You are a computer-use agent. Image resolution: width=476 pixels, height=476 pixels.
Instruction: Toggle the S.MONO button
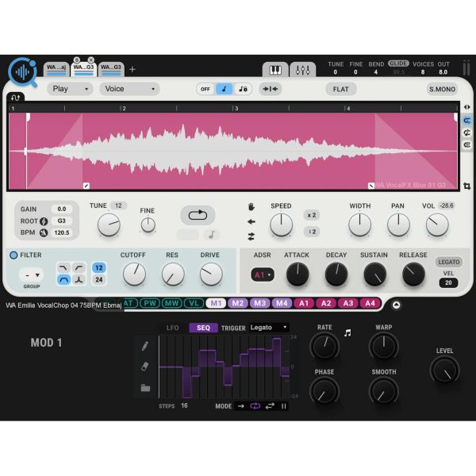click(x=442, y=89)
